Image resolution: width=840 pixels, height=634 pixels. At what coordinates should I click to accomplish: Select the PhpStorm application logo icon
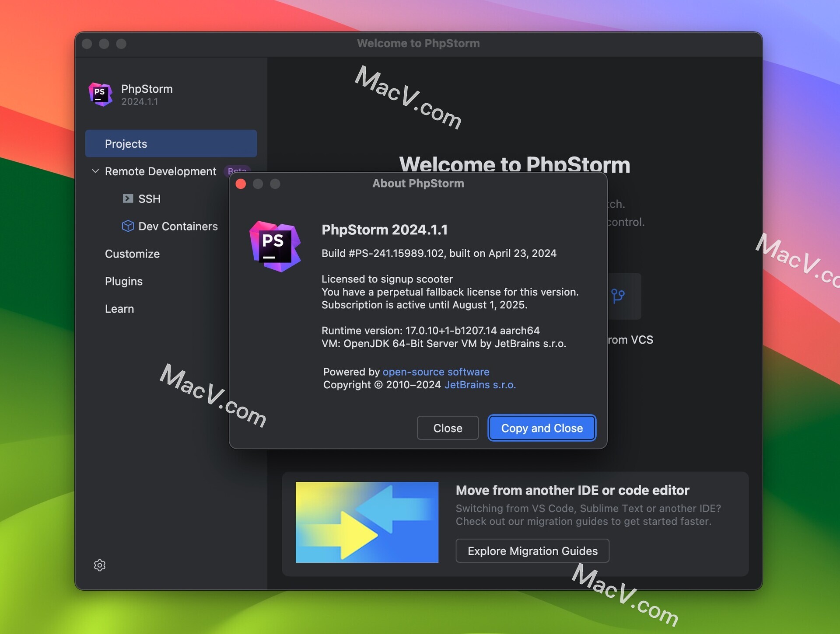[x=100, y=94]
